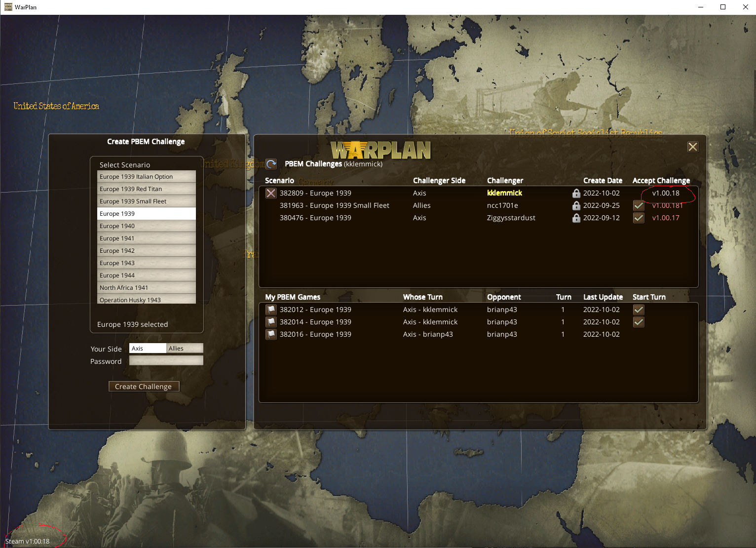The width and height of the screenshot is (756, 548).
Task: Select Europe 1944 scenario
Action: click(x=147, y=275)
